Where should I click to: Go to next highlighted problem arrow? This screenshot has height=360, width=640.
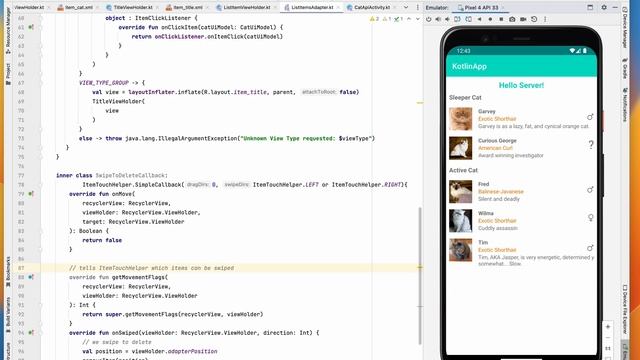(x=417, y=19)
